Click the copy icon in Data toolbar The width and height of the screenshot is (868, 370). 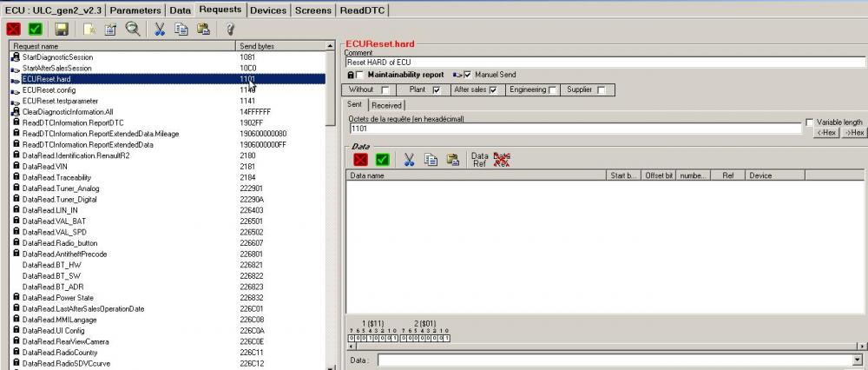tap(431, 160)
